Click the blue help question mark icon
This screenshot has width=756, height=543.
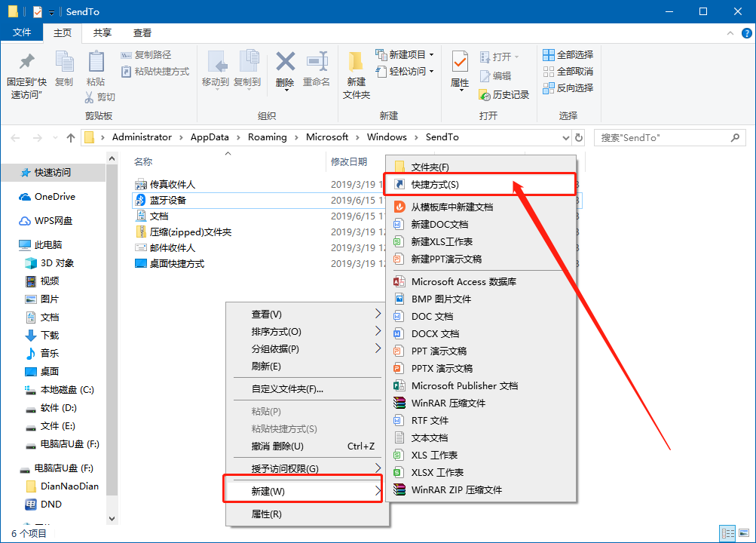click(x=746, y=33)
